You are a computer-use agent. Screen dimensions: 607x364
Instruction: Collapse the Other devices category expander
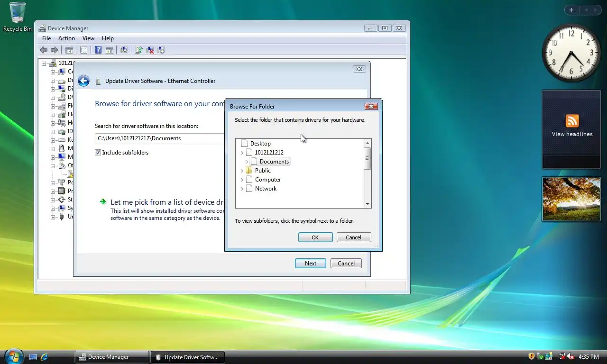click(x=53, y=165)
